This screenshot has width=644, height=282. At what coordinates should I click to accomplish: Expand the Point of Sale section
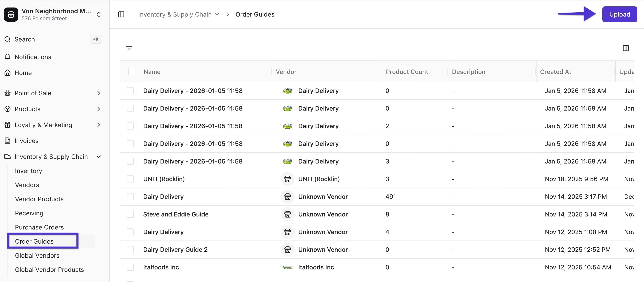click(98, 93)
